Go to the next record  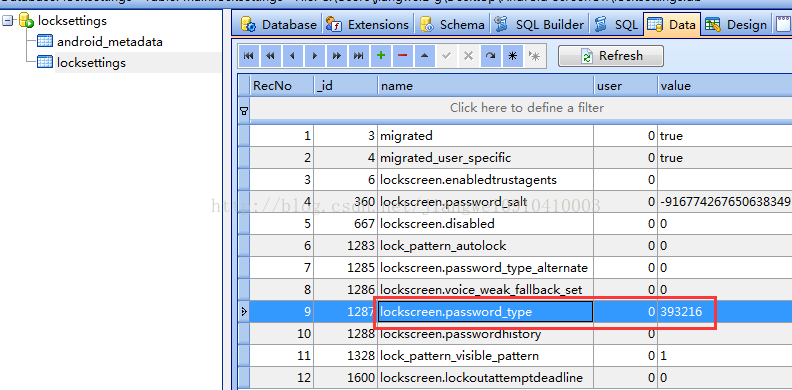point(315,56)
